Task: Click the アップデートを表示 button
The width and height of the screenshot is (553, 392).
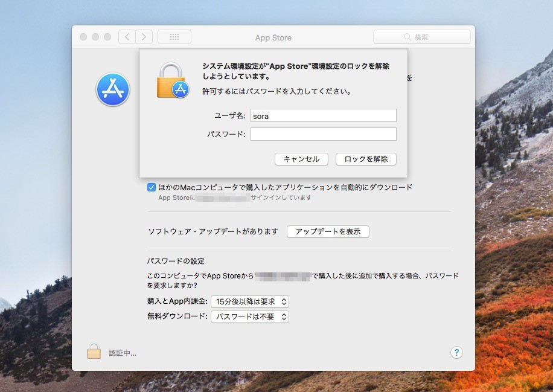Action: tap(328, 231)
